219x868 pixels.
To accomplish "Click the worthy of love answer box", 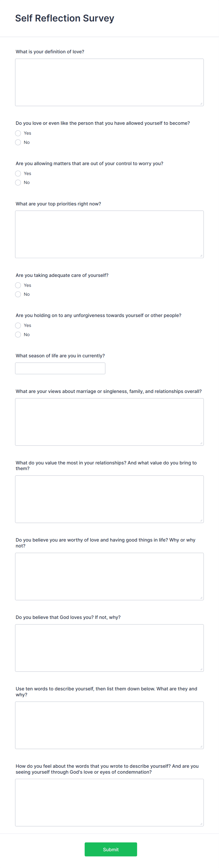I will (109, 576).
